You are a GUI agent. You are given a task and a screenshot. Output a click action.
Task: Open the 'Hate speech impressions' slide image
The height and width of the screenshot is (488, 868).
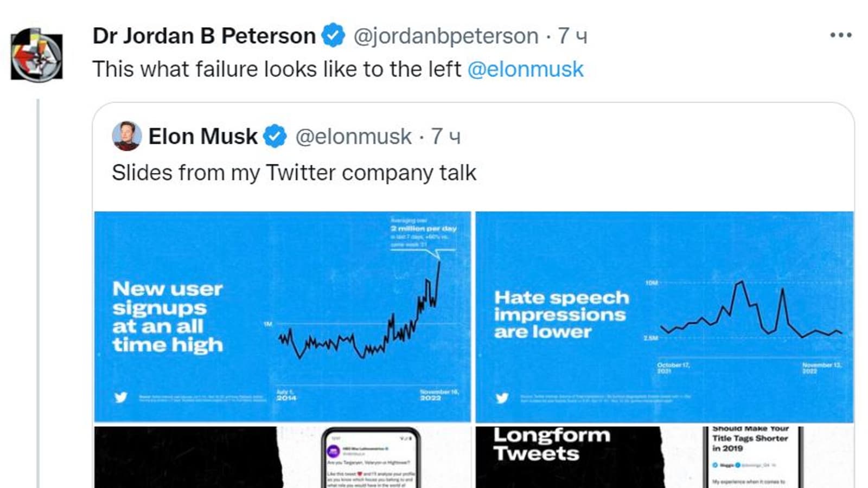coord(664,316)
